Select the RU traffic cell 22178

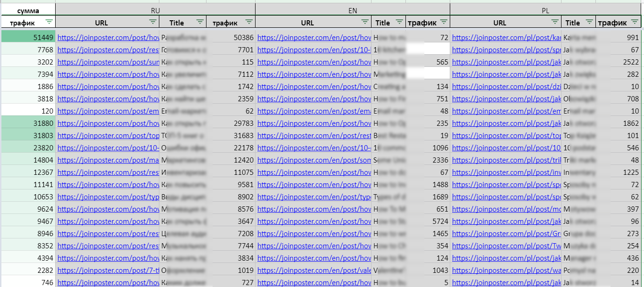pyautogui.click(x=231, y=148)
